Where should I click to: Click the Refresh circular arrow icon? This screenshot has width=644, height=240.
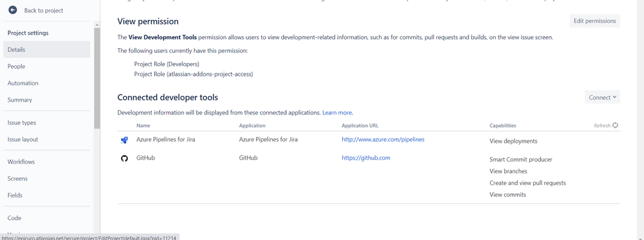(x=615, y=125)
